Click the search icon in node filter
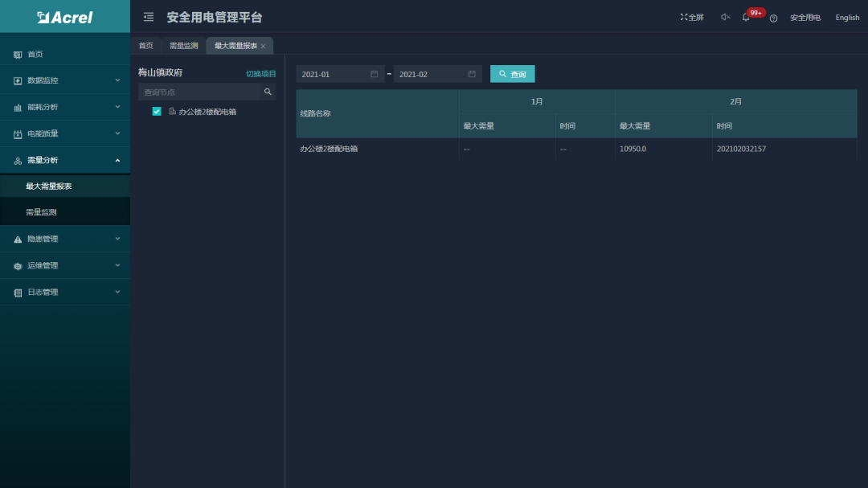Image resolution: width=868 pixels, height=488 pixels. click(x=268, y=92)
